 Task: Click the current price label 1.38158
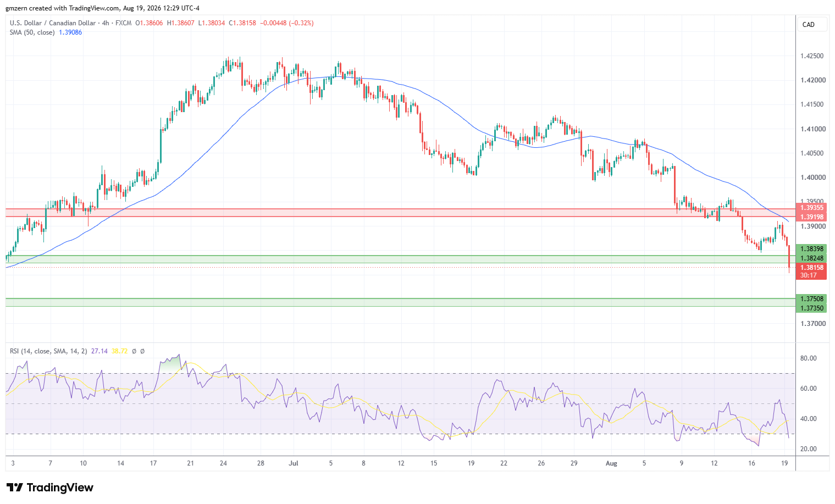(x=811, y=268)
